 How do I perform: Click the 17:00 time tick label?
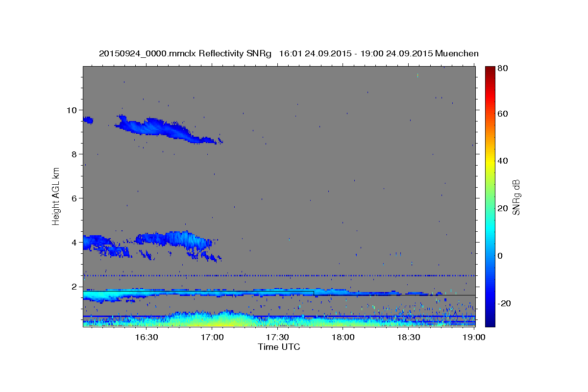coord(212,337)
